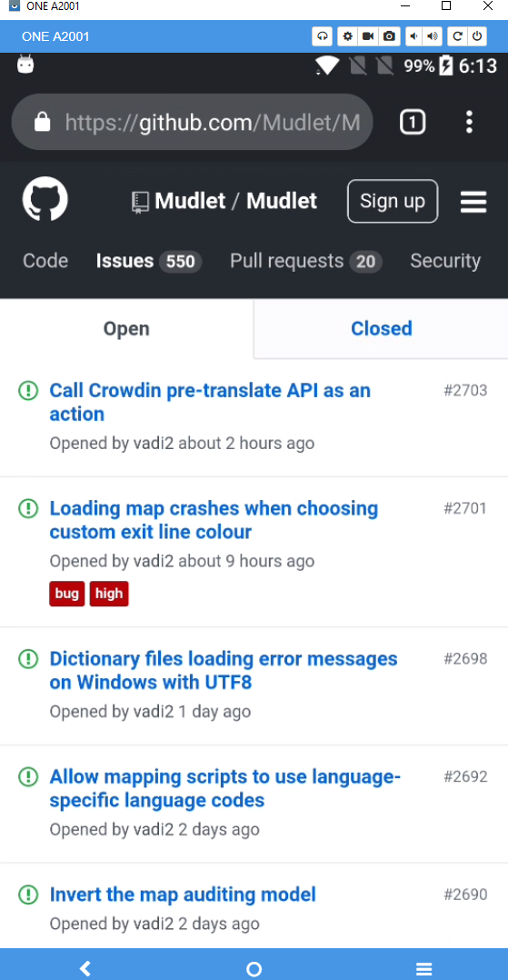This screenshot has height=980, width=508.
Task: Click open-issue icon for issue #2698
Action: click(28, 659)
